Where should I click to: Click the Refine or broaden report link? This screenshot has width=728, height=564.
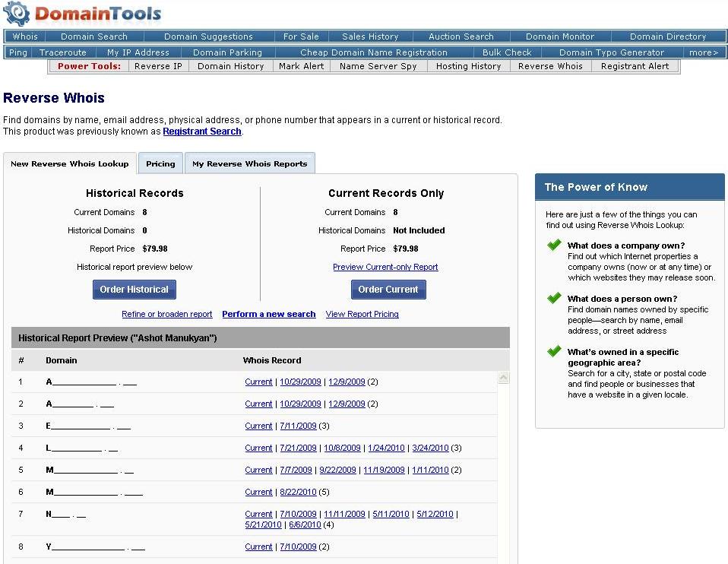[166, 314]
